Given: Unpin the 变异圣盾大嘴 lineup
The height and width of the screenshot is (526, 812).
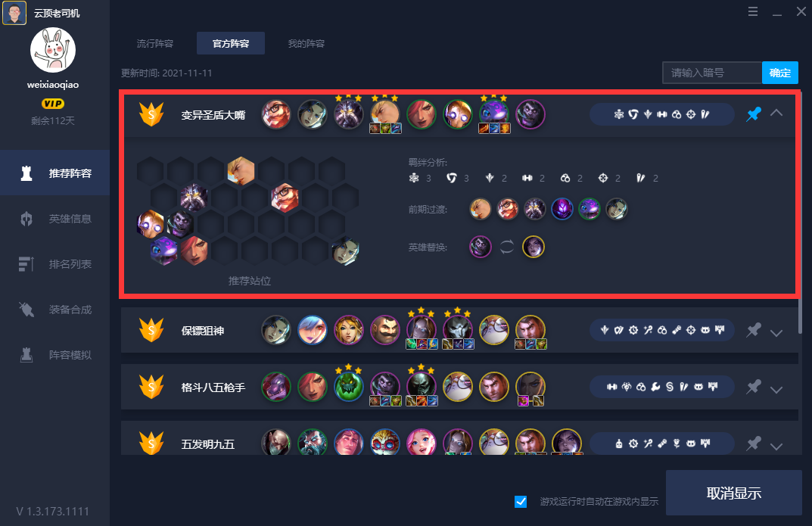Looking at the screenshot, I should pyautogui.click(x=754, y=114).
